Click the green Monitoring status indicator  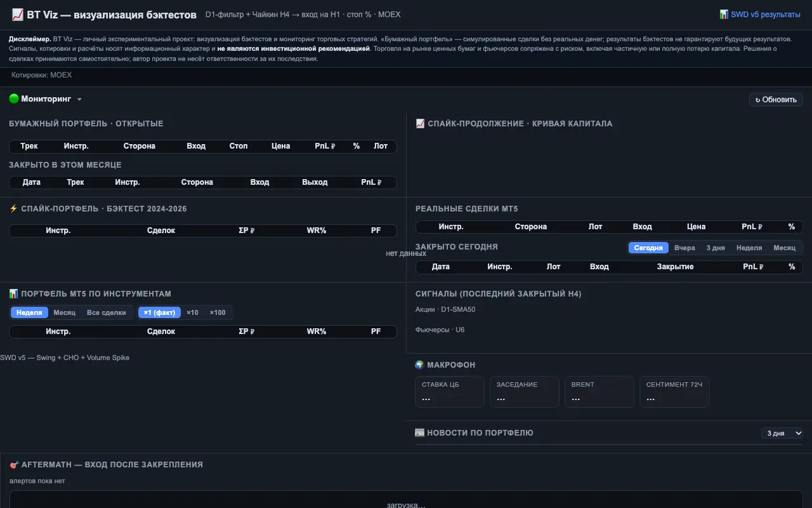(14, 99)
